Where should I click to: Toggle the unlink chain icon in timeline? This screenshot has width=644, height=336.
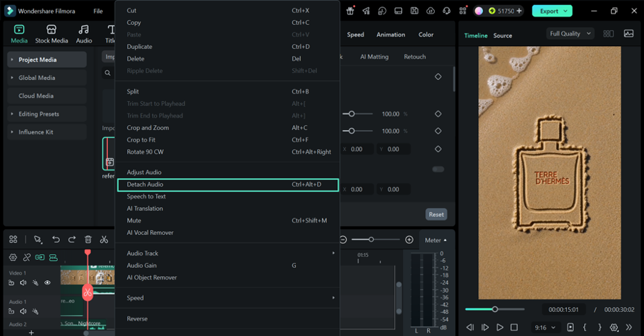pyautogui.click(x=27, y=258)
